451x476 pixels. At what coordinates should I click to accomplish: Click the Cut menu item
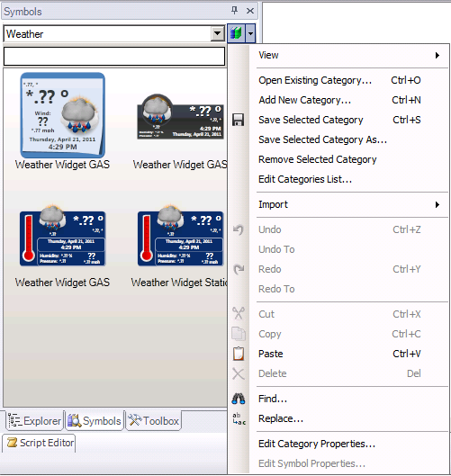pyautogui.click(x=338, y=314)
